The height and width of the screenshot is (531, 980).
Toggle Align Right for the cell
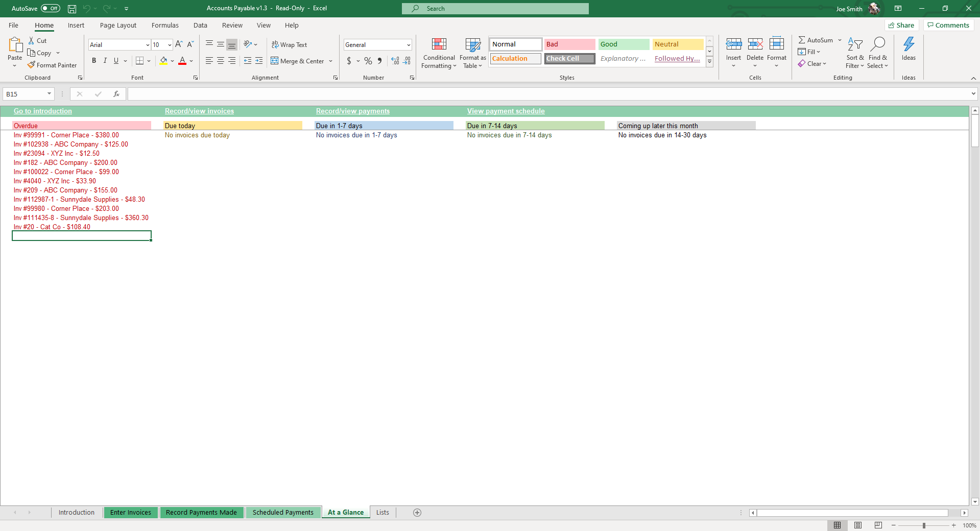[232, 61]
